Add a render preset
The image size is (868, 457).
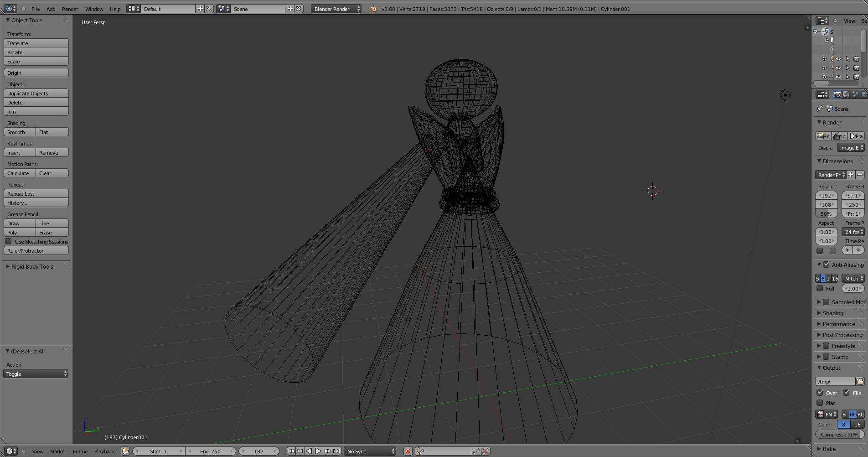851,175
